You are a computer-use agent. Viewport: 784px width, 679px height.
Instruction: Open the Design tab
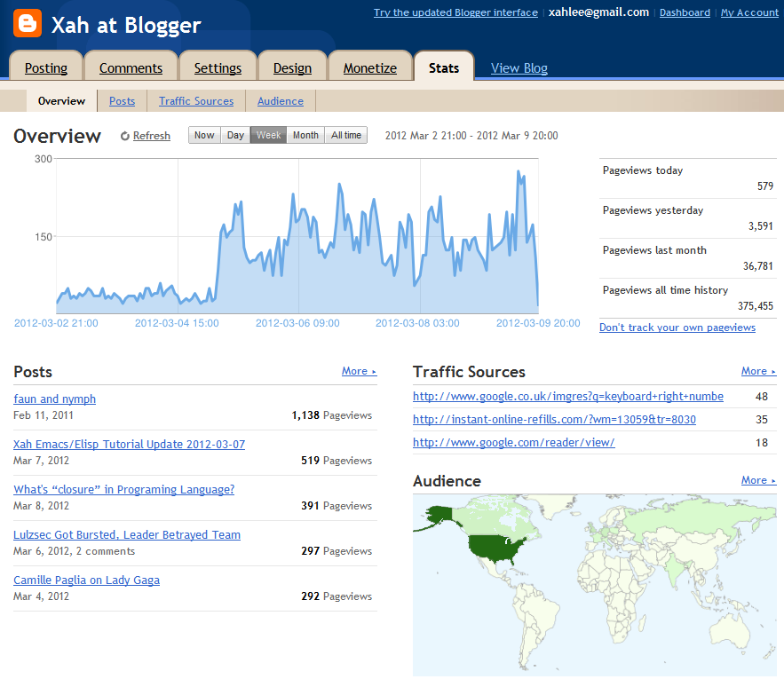[x=292, y=67]
